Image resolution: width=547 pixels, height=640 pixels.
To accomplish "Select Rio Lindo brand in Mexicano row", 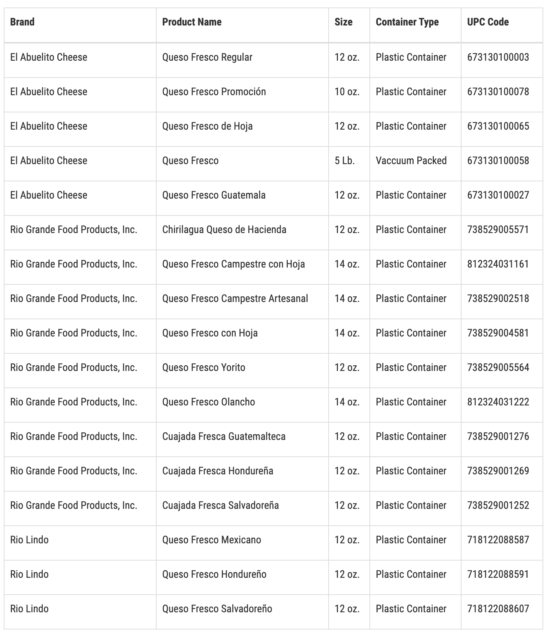I will (x=29, y=540).
